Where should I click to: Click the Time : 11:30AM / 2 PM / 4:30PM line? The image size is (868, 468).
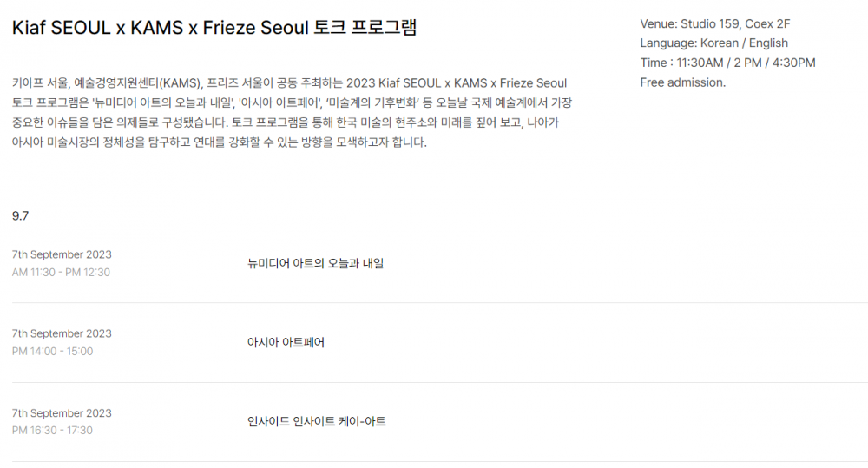pos(727,63)
